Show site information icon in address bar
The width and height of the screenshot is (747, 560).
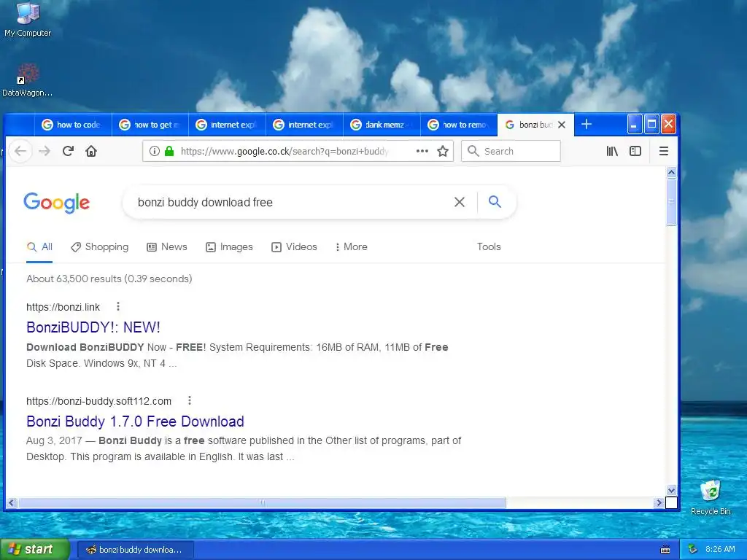click(155, 152)
